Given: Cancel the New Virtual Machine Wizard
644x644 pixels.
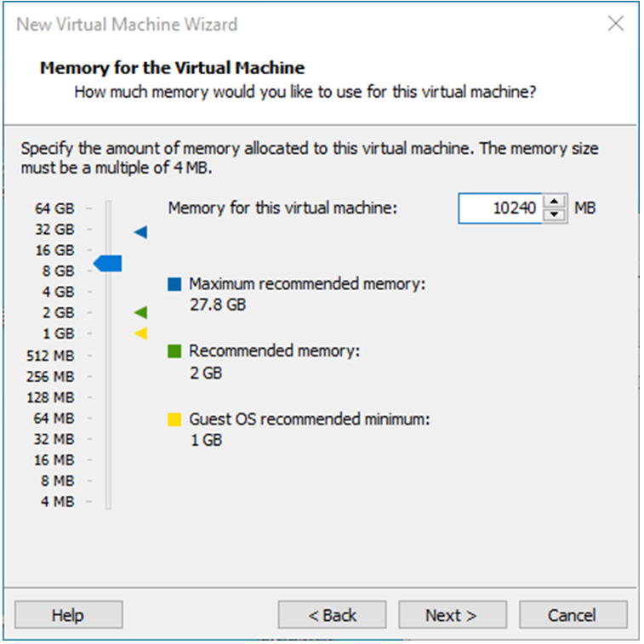Looking at the screenshot, I should (x=573, y=615).
